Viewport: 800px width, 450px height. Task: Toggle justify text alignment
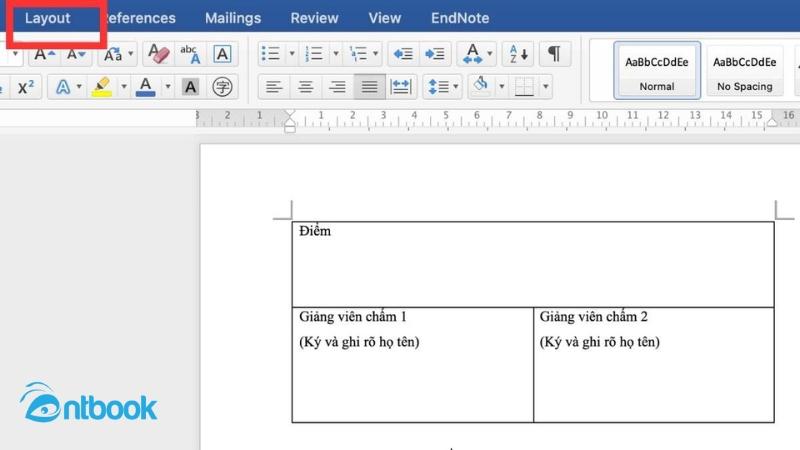pyautogui.click(x=369, y=87)
